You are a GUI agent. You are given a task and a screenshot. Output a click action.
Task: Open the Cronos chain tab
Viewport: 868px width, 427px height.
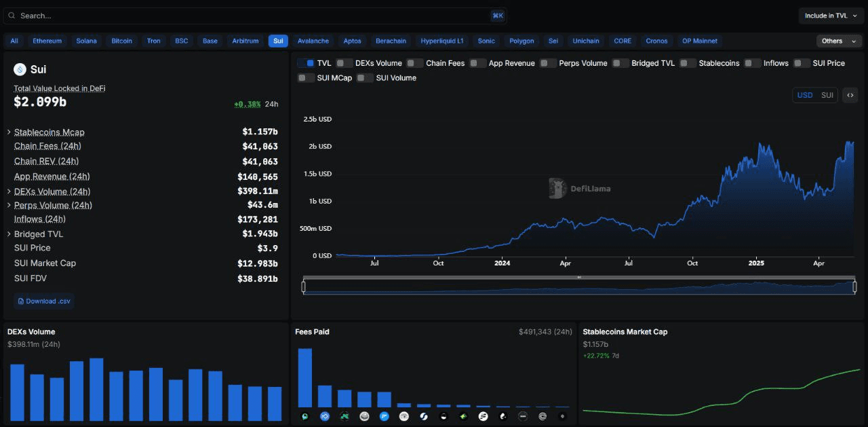coord(656,41)
